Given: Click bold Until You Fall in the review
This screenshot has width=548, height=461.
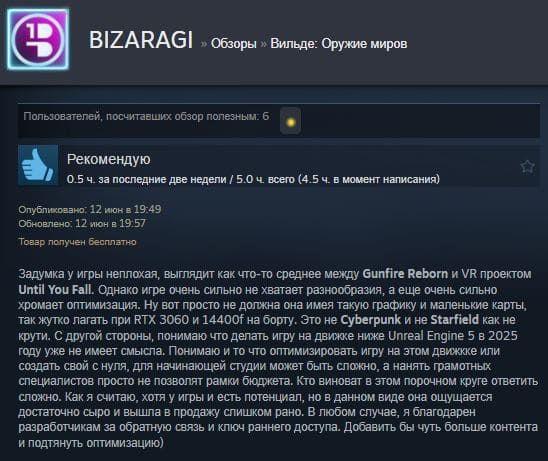Looking at the screenshot, I should (56, 289).
